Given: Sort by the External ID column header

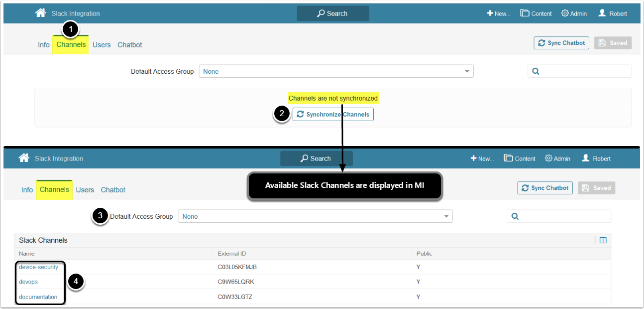Looking at the screenshot, I should (232, 254).
